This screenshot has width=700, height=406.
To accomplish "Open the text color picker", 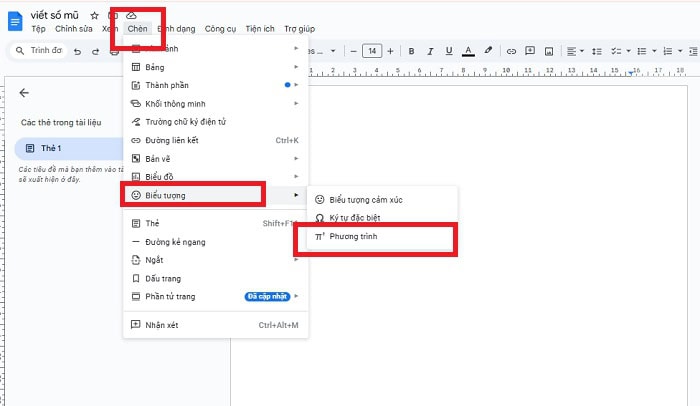I will [x=468, y=50].
